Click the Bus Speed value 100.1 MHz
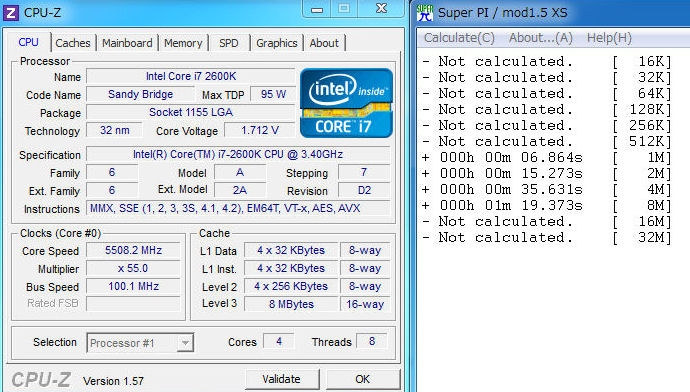The width and height of the screenshot is (690, 392). pos(133,286)
